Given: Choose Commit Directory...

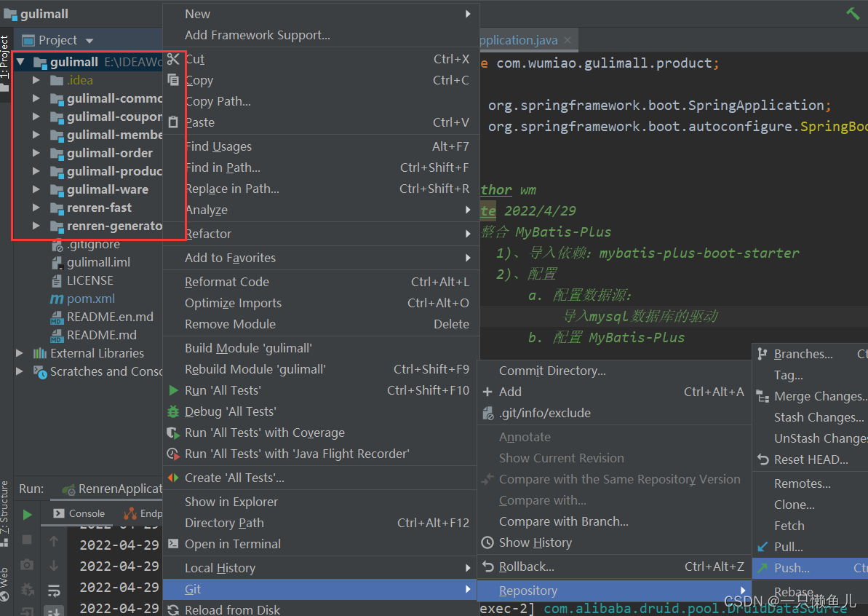Looking at the screenshot, I should coord(615,371).
